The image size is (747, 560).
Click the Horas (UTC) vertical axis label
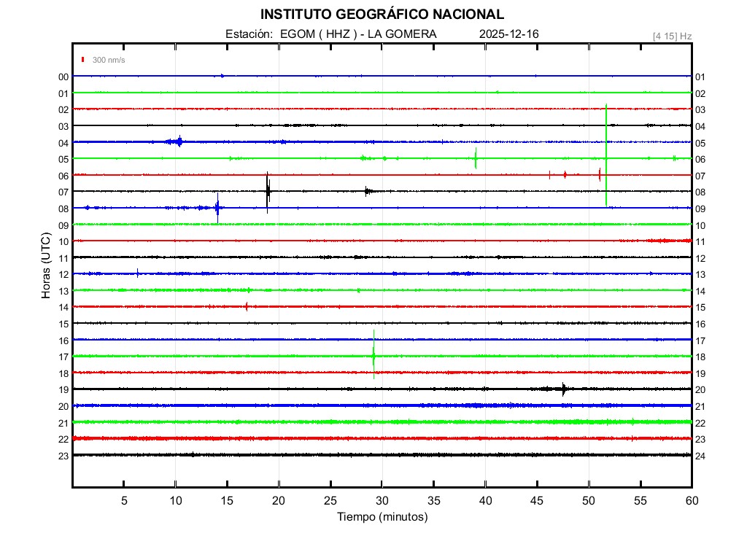(x=46, y=265)
